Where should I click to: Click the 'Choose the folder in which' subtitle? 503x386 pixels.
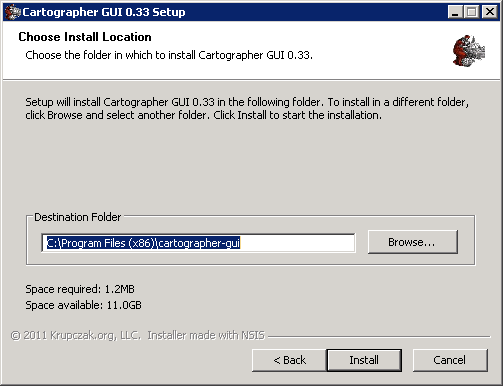169,55
